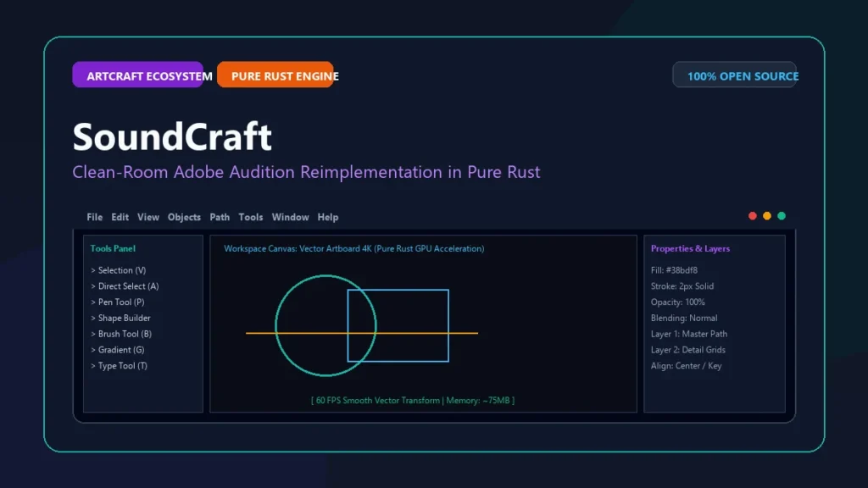This screenshot has width=868, height=488.
Task: Open the File menu
Action: (x=95, y=218)
